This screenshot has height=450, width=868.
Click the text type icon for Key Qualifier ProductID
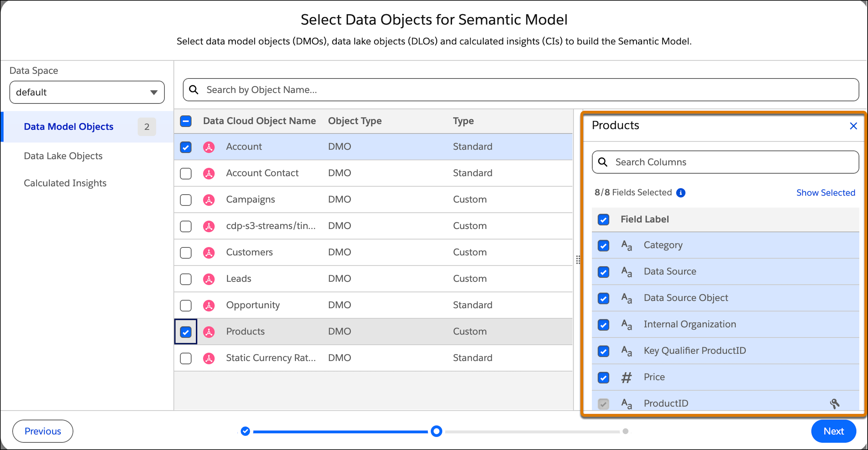point(626,351)
